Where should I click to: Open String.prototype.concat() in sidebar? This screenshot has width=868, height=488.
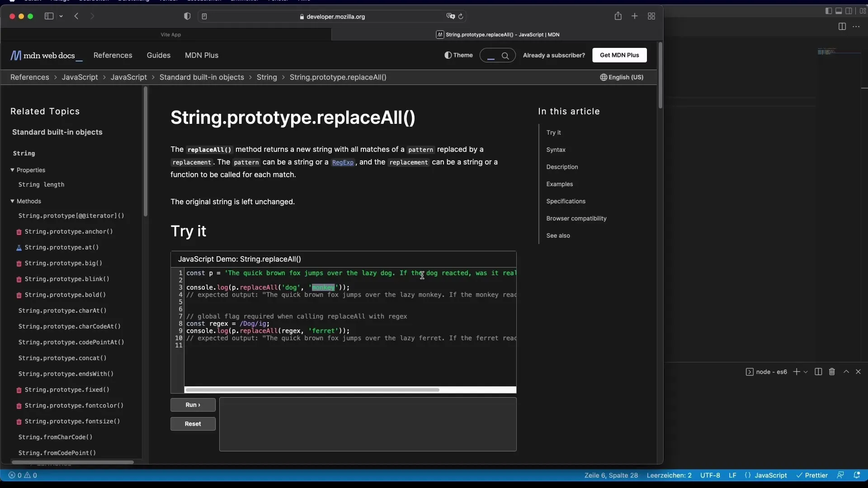pyautogui.click(x=62, y=358)
